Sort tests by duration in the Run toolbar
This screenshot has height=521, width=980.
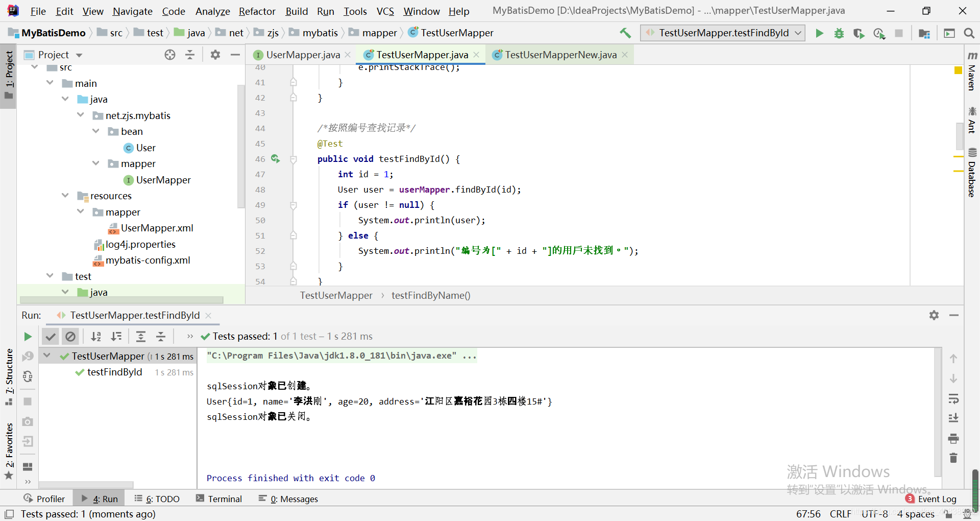coord(116,336)
